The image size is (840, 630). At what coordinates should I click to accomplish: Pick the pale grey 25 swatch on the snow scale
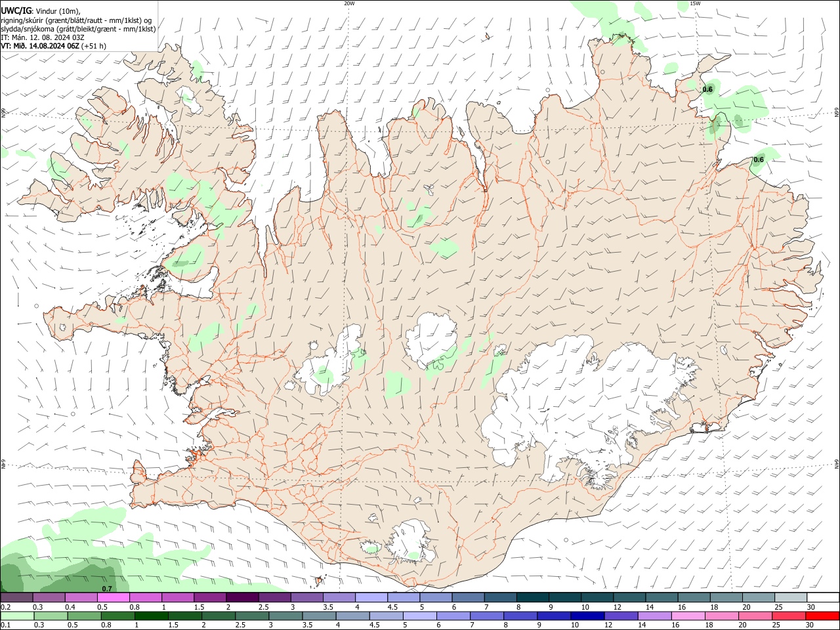pyautogui.click(x=791, y=597)
